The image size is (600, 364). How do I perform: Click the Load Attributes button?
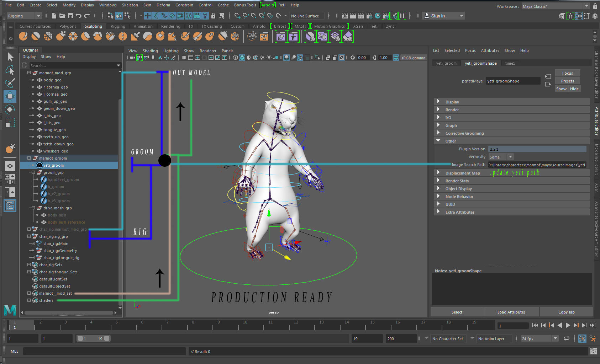tap(511, 312)
